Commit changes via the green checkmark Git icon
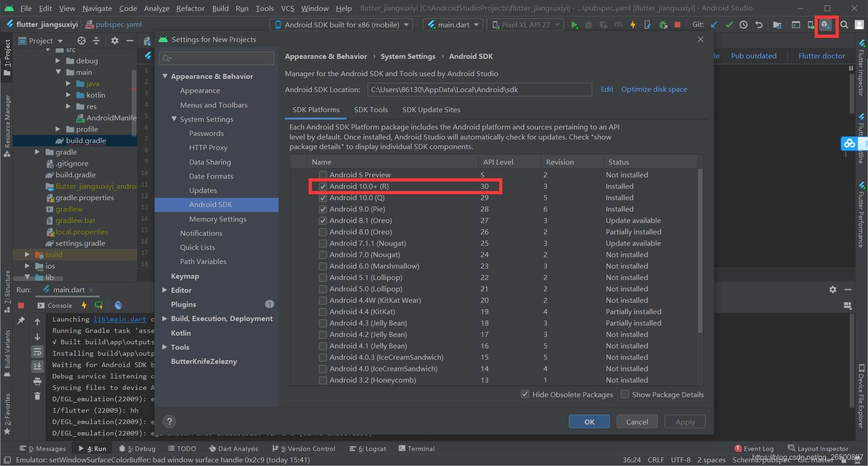This screenshot has height=466, width=868. [x=728, y=25]
